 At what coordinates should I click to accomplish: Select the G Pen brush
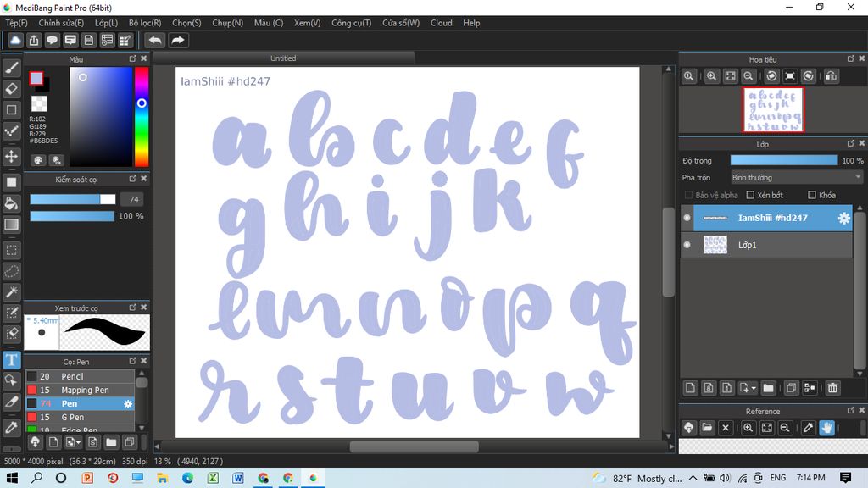tap(80, 417)
